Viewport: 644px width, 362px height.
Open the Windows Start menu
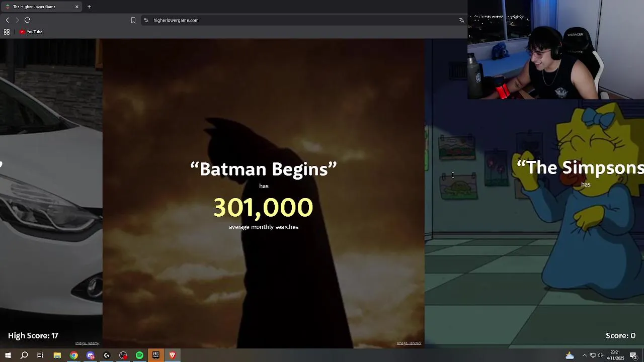tap(8, 355)
